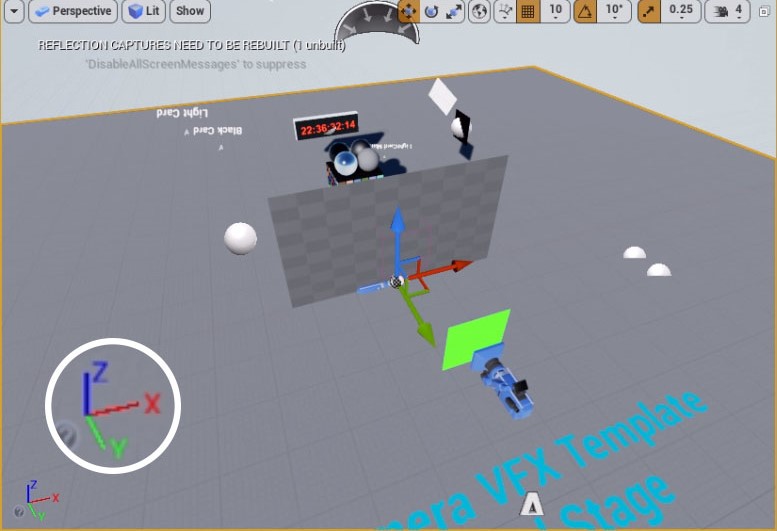This screenshot has width=777, height=531.
Task: Select the mirrored 'Black Card' text label
Action: [x=217, y=131]
